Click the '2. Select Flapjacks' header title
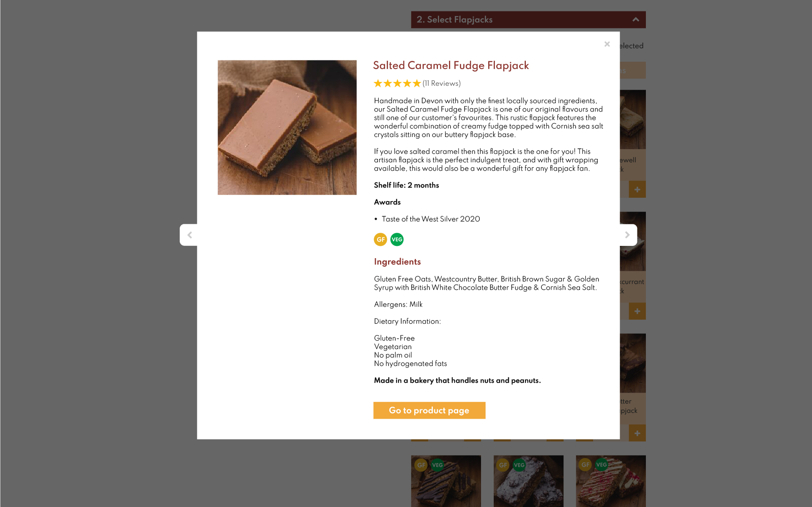The image size is (812, 507). [454, 19]
